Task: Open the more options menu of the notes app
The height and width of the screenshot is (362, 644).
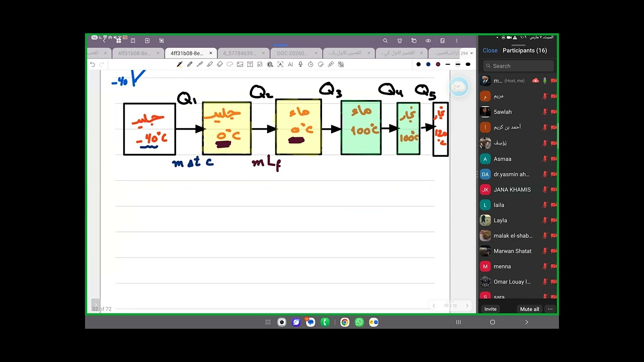Action: tap(457, 41)
